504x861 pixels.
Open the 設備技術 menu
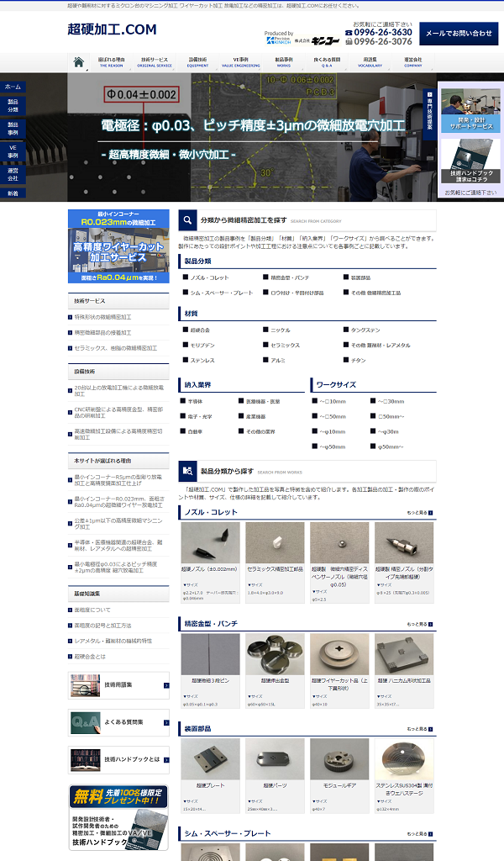[198, 62]
